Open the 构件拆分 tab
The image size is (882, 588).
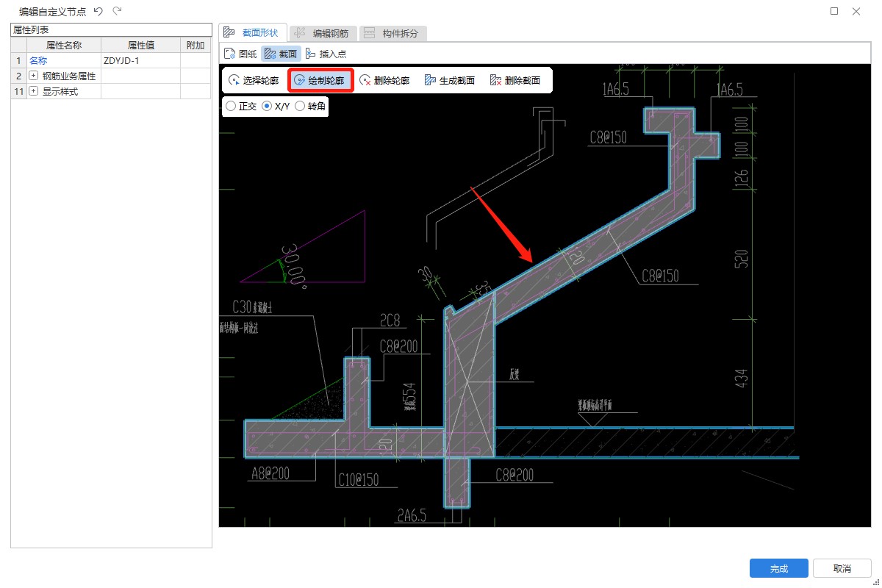[393, 33]
